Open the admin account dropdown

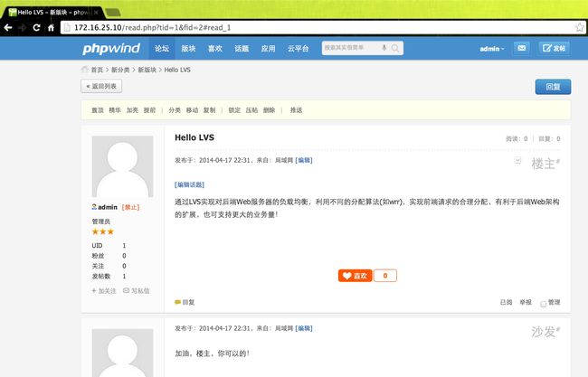(x=492, y=49)
